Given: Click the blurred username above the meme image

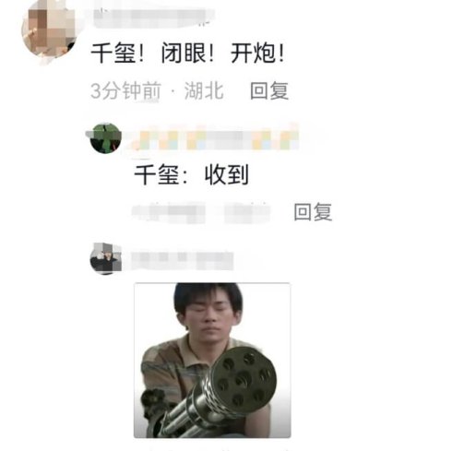Looking at the screenshot, I should click(183, 261).
